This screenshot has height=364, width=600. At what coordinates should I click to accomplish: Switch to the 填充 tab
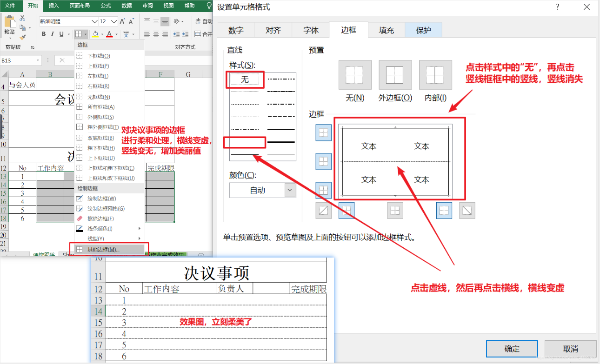pyautogui.click(x=386, y=30)
